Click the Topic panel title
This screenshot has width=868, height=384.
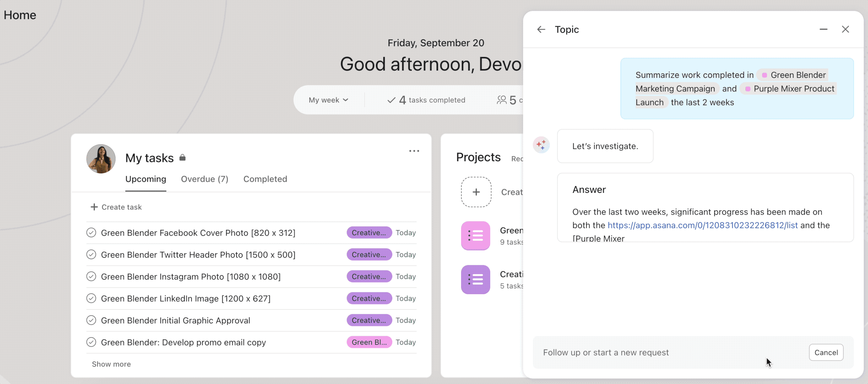[567, 30]
